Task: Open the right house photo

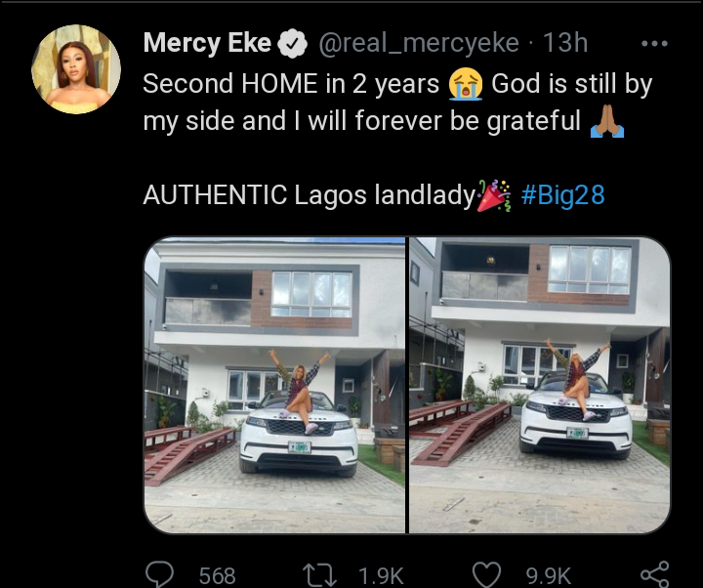Action: click(540, 385)
